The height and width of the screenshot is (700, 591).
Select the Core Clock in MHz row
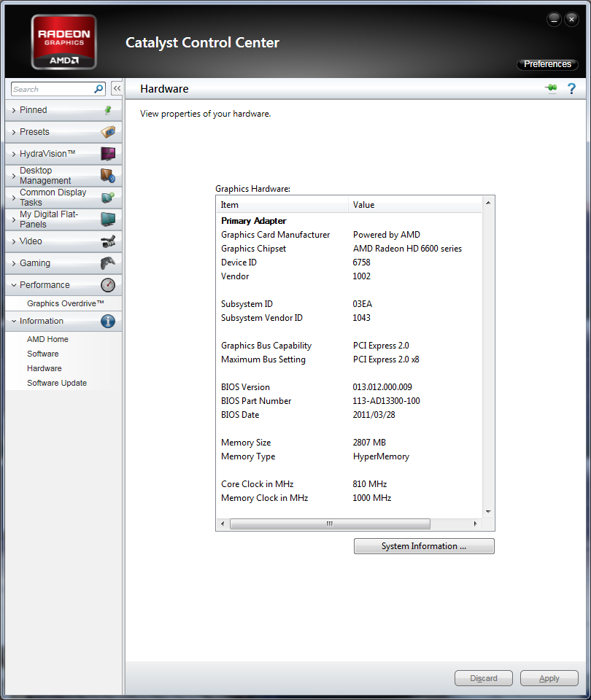349,484
